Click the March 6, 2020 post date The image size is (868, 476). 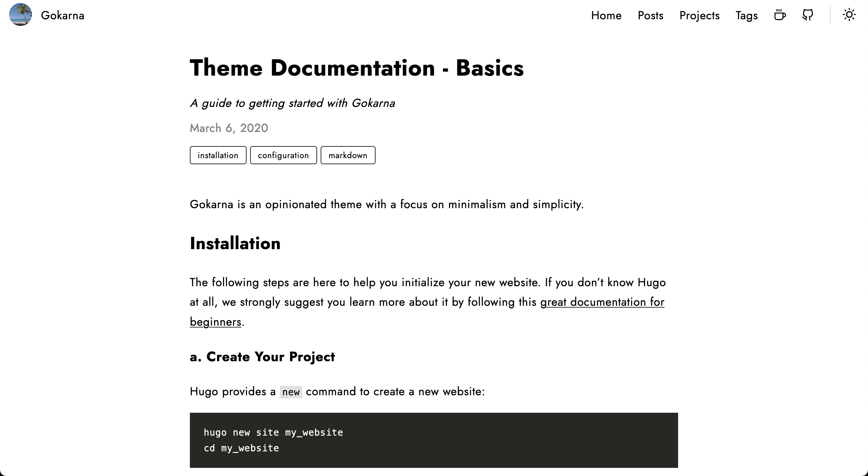(x=229, y=128)
